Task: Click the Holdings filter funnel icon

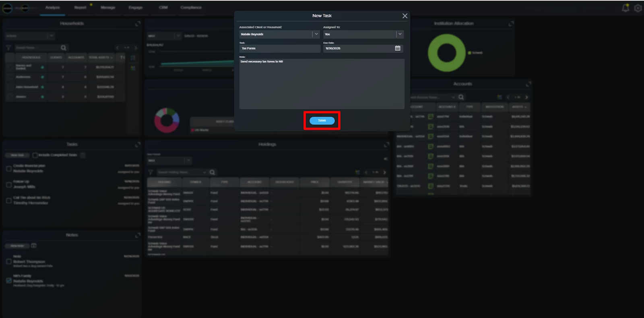Action: pyautogui.click(x=151, y=172)
